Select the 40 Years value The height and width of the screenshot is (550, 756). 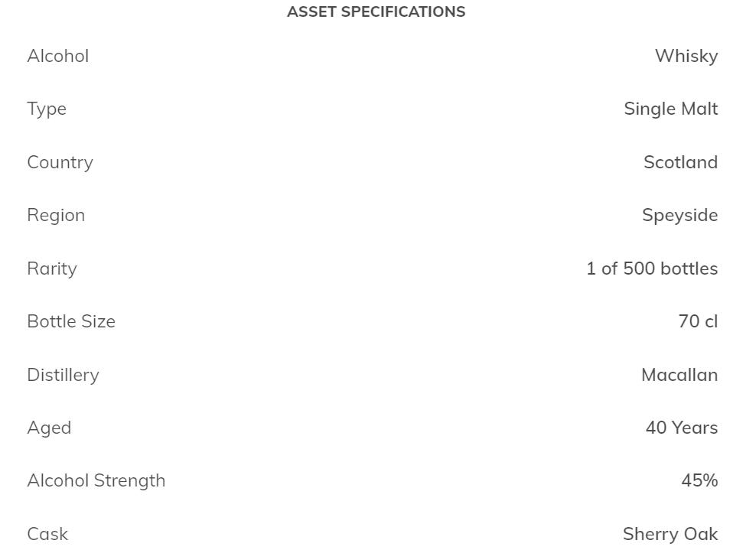coord(681,428)
